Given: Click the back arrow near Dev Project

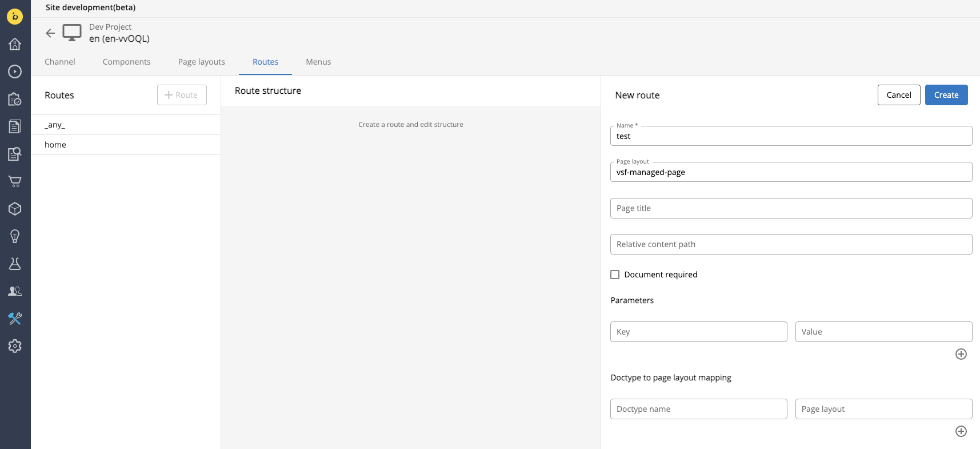Looking at the screenshot, I should pyautogui.click(x=50, y=33).
